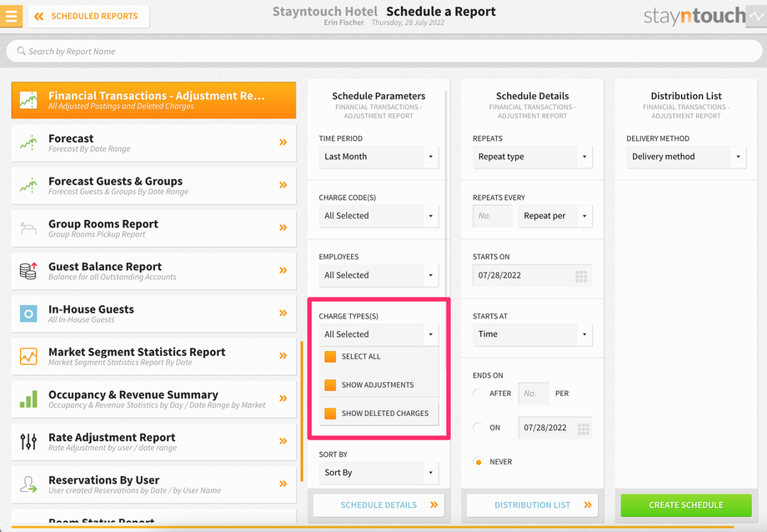Screen dimensions: 767x532
Task: Click Market Segment Statistics arrow icon
Action: 283,356
